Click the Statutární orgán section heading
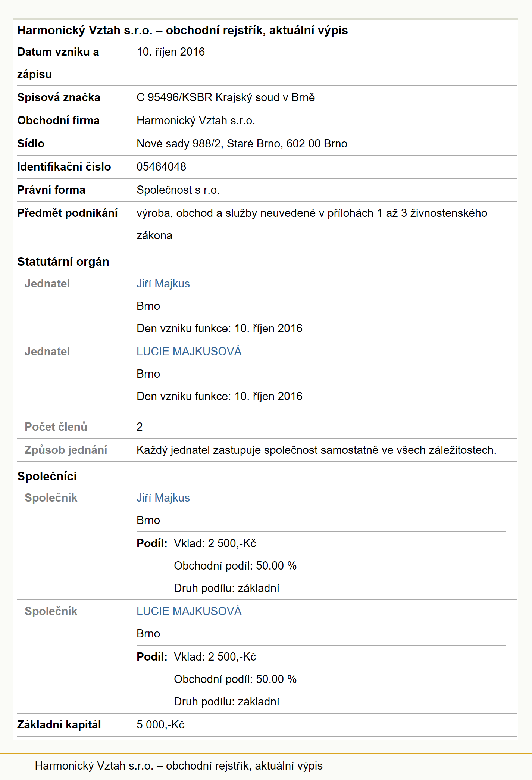 (x=63, y=262)
